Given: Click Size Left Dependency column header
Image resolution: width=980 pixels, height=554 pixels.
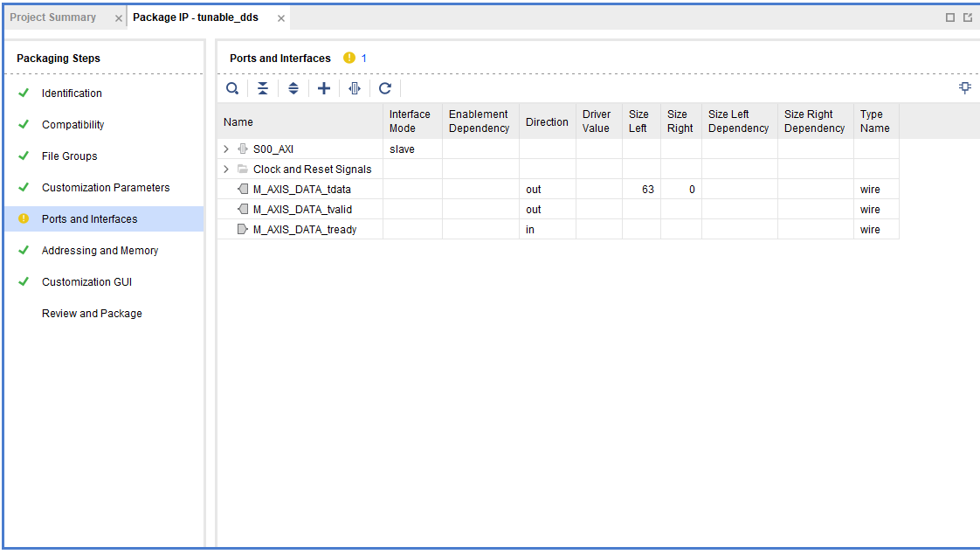Looking at the screenshot, I should click(740, 121).
